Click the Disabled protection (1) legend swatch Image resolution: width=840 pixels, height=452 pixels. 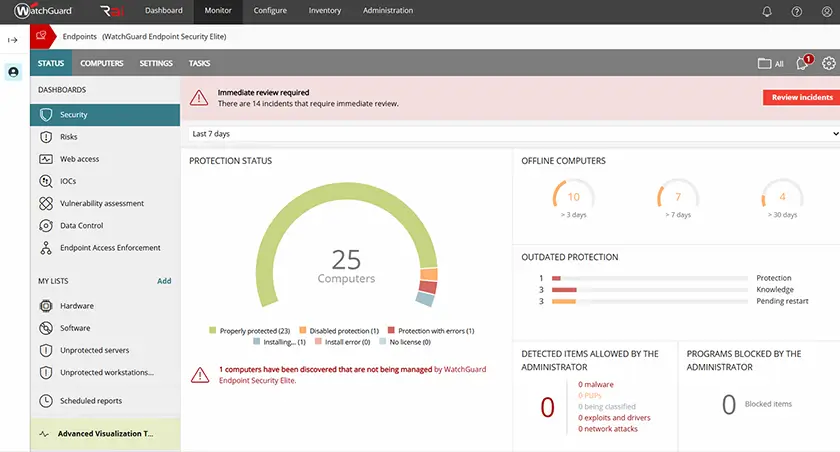(x=303, y=330)
